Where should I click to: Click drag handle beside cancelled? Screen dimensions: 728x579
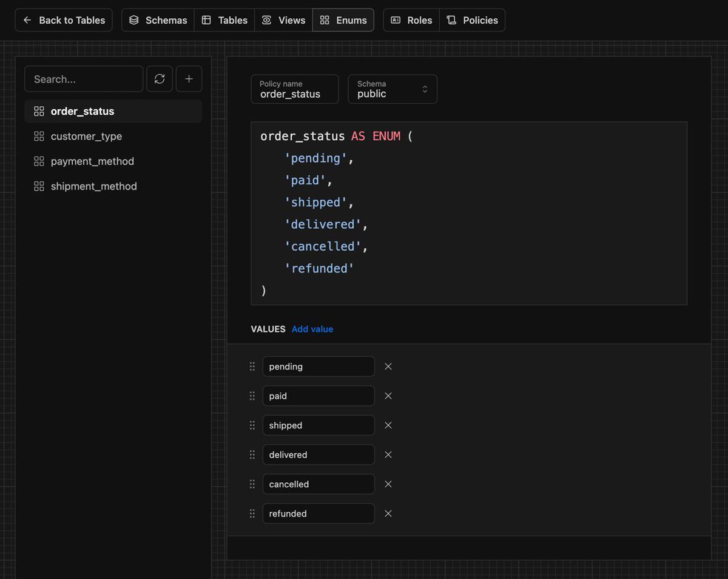[252, 484]
